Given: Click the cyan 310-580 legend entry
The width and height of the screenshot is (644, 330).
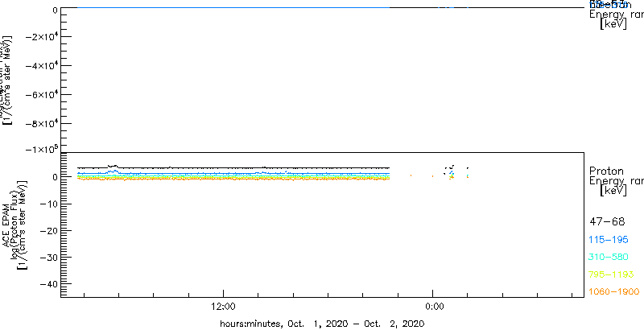Looking at the screenshot, I should click(x=609, y=258).
